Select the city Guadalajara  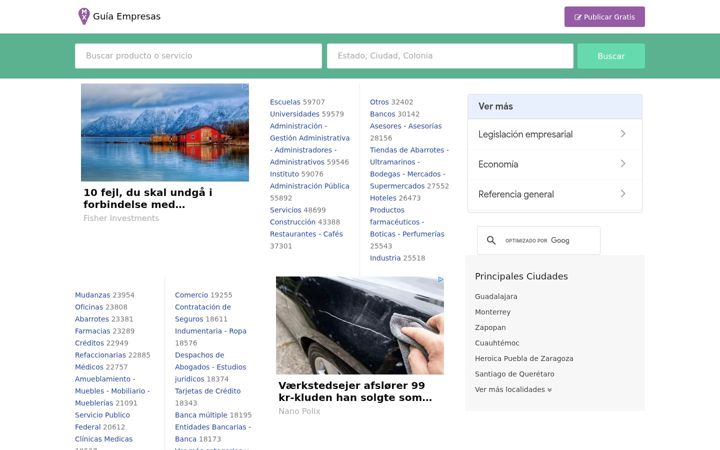pyautogui.click(x=496, y=297)
